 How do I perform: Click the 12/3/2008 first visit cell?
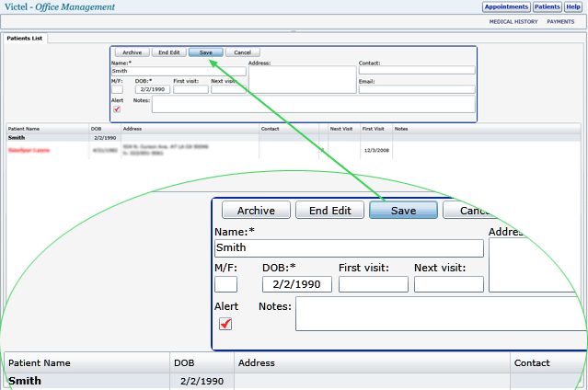(x=376, y=150)
